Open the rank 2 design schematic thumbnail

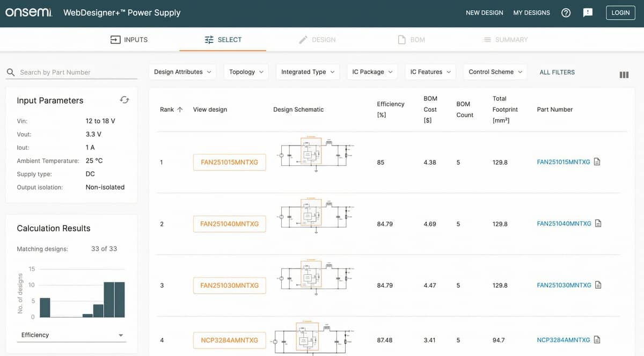point(317,216)
